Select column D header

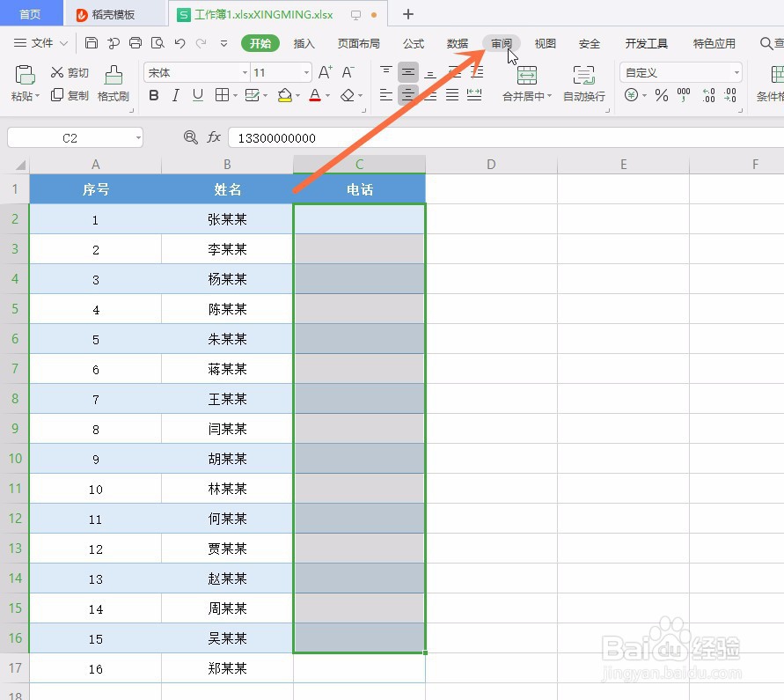coord(491,164)
